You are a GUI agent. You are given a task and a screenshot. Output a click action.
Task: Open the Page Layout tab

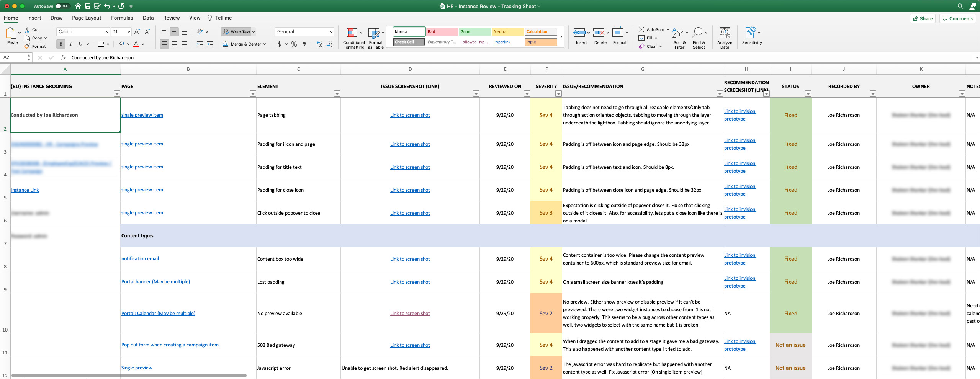click(87, 18)
